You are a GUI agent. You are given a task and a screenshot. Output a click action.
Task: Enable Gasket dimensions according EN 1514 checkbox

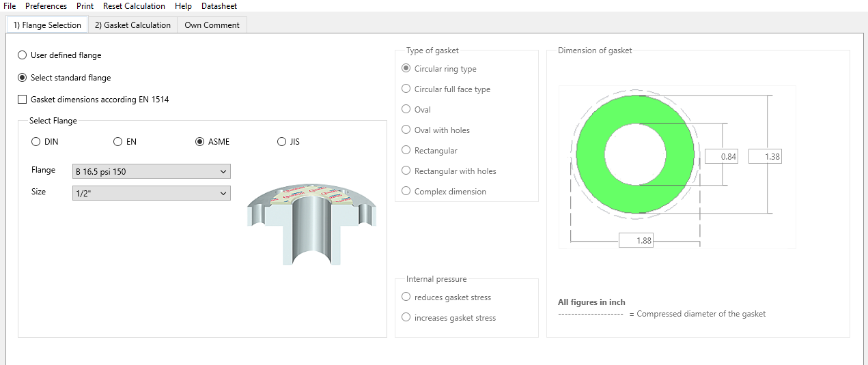pos(23,100)
